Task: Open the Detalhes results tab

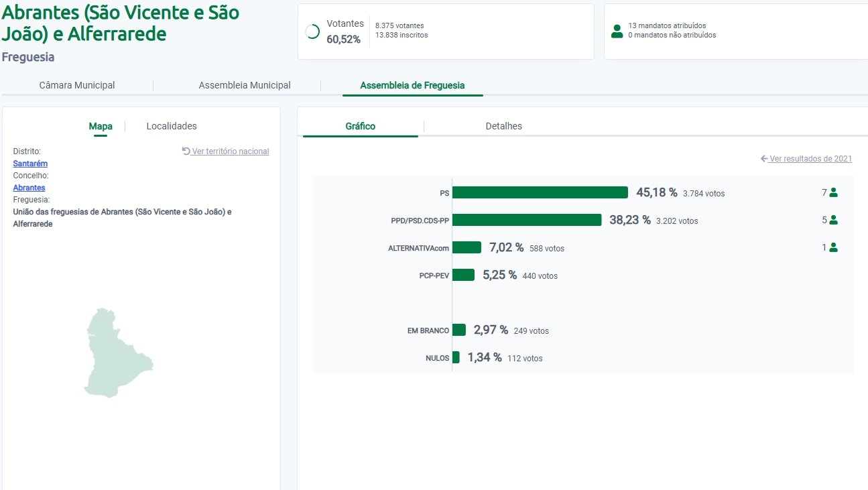Action: 503,126
